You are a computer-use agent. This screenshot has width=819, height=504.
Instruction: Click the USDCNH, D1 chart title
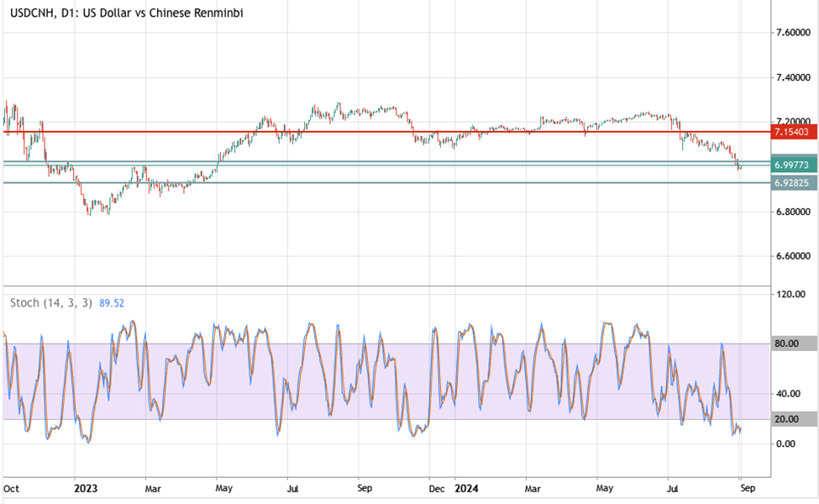(x=126, y=13)
